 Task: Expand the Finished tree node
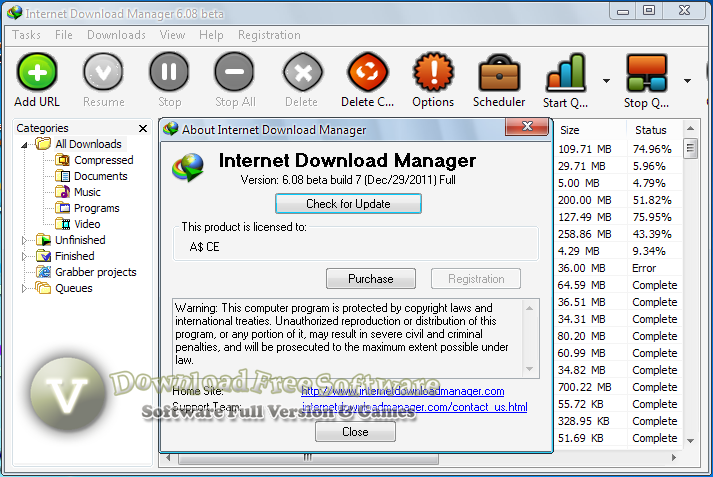24,256
